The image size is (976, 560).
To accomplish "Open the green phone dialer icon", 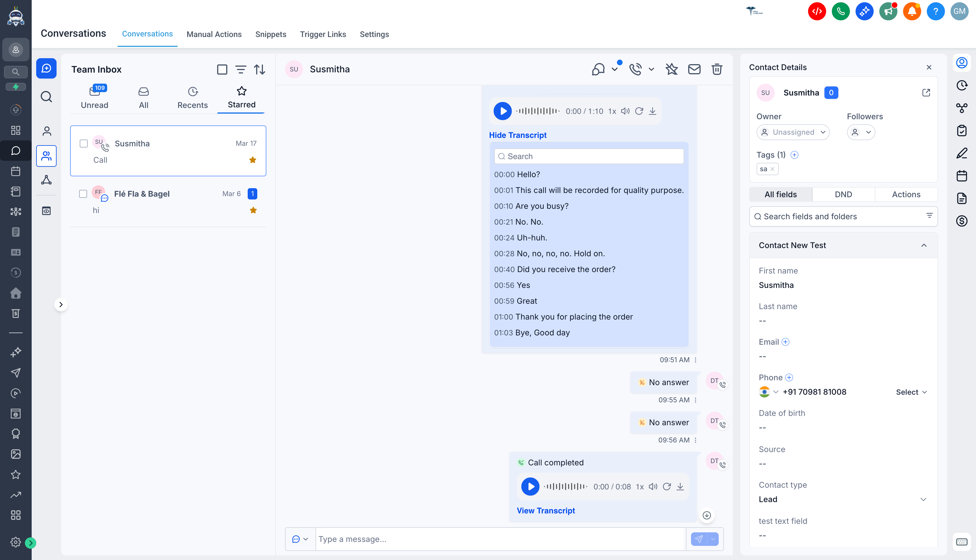I will [x=841, y=11].
